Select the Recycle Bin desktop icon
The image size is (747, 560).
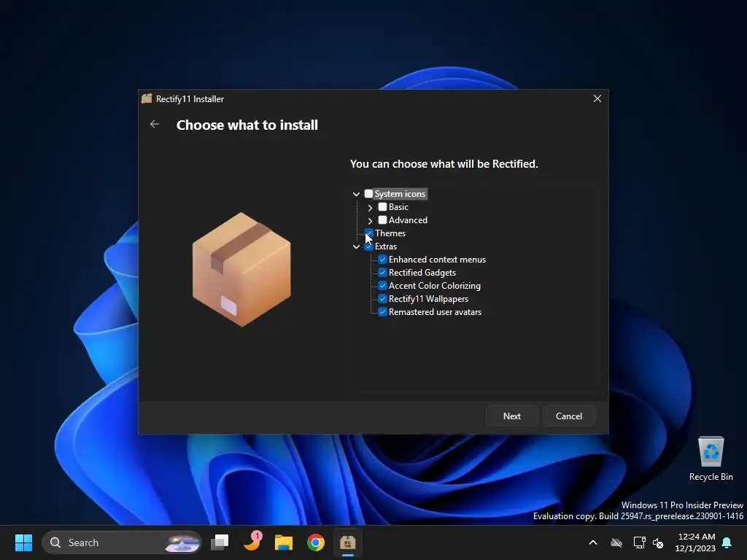pos(711,459)
